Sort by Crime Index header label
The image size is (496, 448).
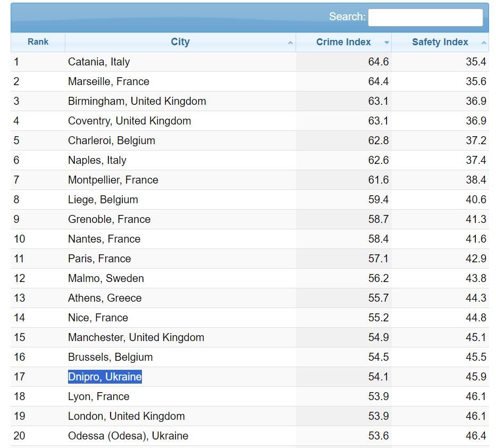coord(343,42)
